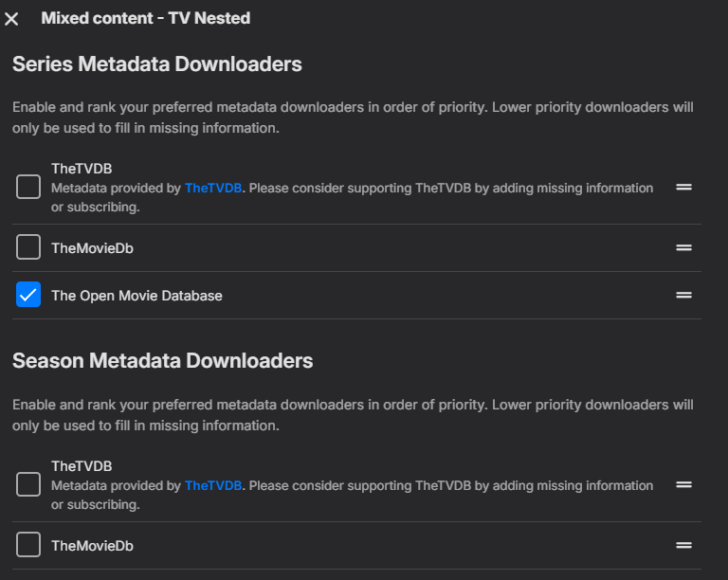The image size is (728, 580).
Task: Close the Mixed content dialog
Action: pyautogui.click(x=11, y=19)
